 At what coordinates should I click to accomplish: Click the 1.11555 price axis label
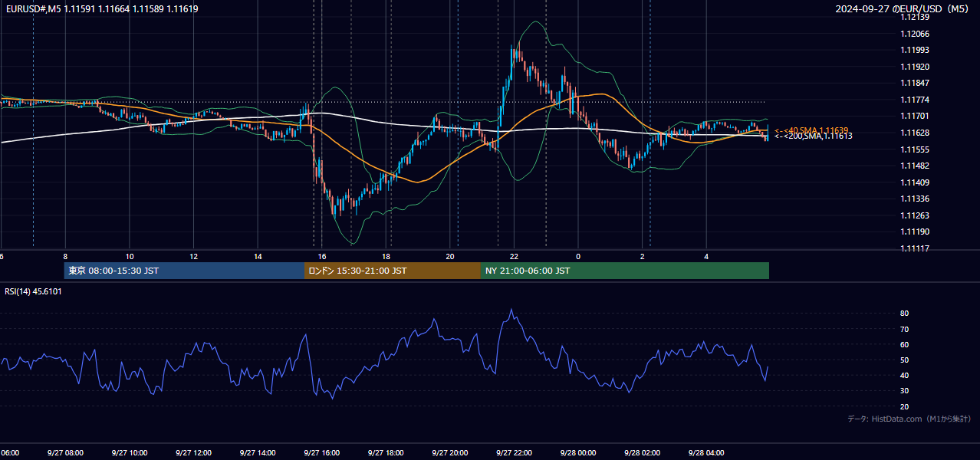coord(915,149)
